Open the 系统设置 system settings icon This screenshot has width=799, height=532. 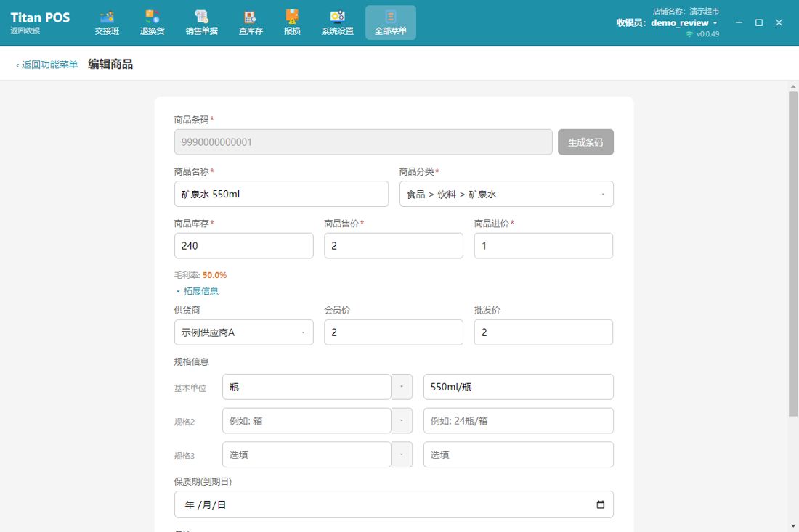[x=337, y=23]
